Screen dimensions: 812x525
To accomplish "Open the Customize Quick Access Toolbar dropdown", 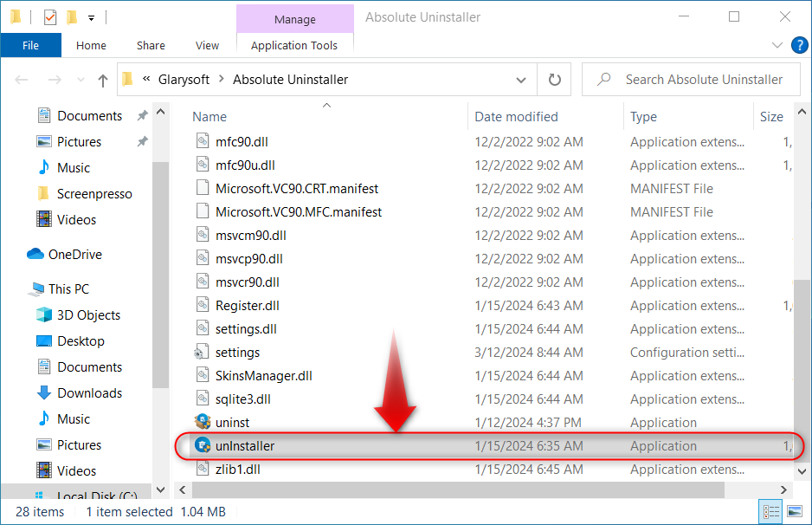I will coord(91,18).
